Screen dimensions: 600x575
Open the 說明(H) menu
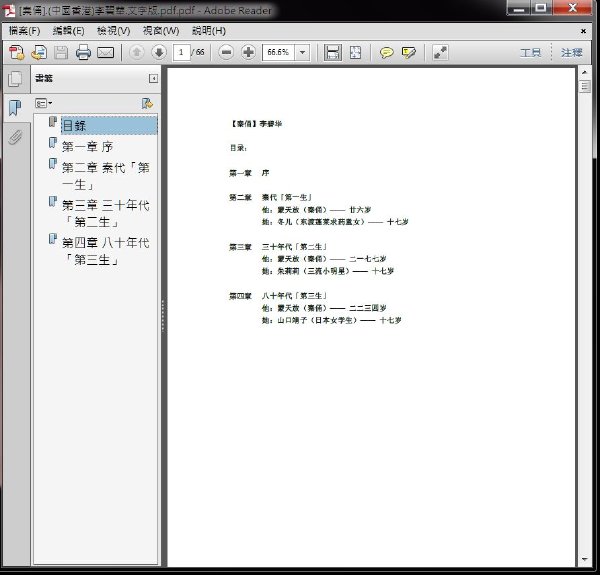pos(209,31)
